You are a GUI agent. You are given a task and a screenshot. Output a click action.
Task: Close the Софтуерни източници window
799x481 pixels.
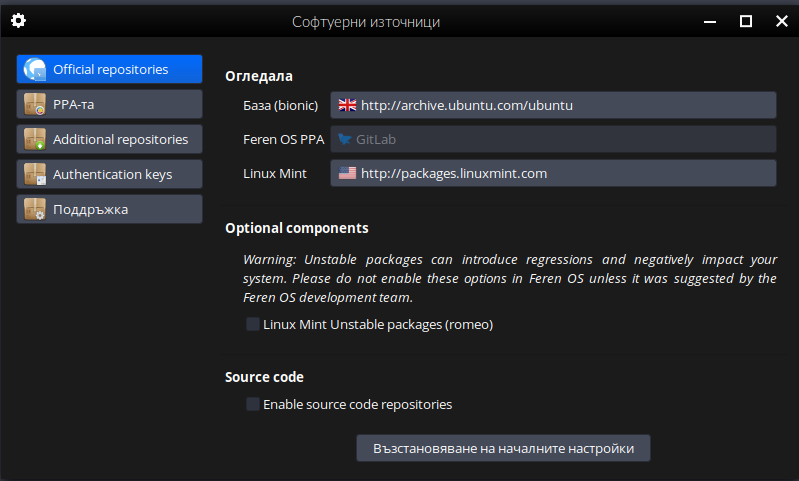[782, 21]
